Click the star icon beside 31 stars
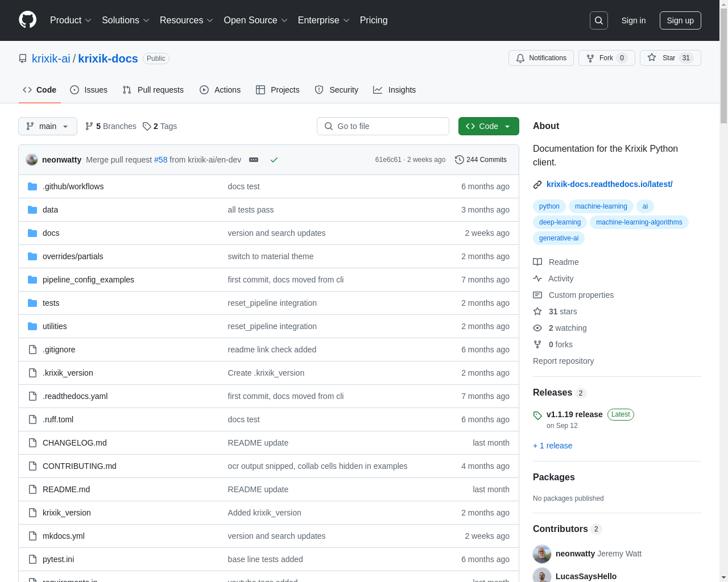 (537, 311)
